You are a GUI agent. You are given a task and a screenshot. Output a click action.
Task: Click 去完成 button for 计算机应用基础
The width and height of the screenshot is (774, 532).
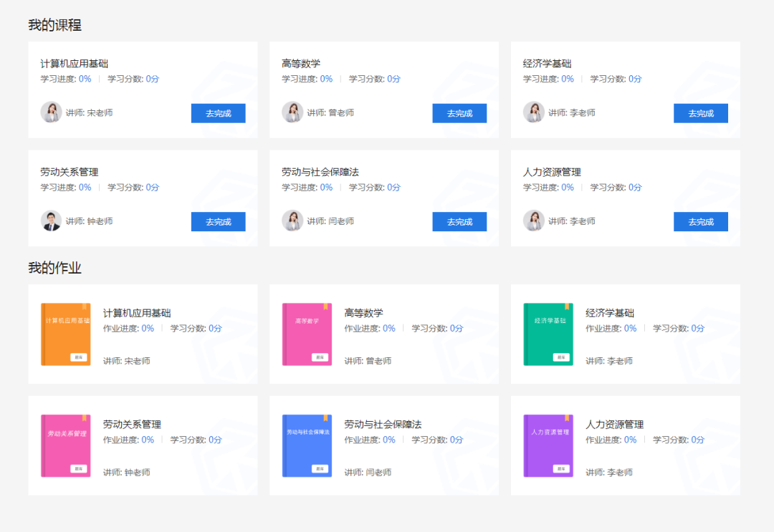tap(218, 112)
